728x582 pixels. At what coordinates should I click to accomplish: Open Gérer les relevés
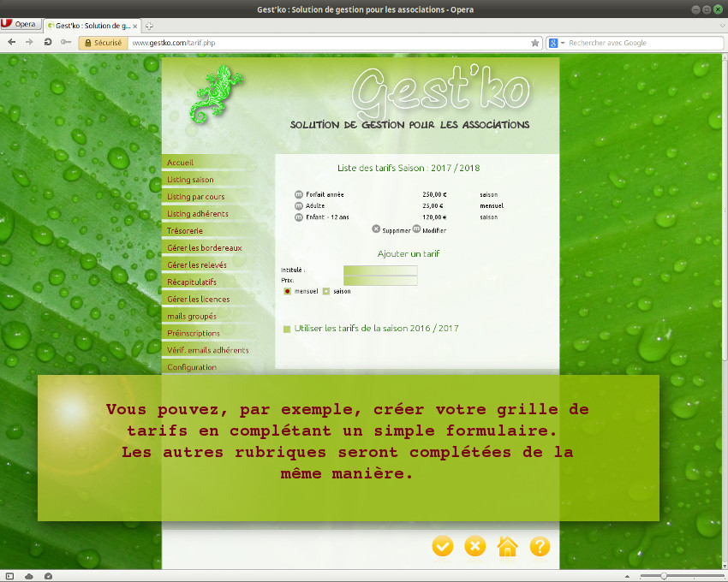pos(197,265)
